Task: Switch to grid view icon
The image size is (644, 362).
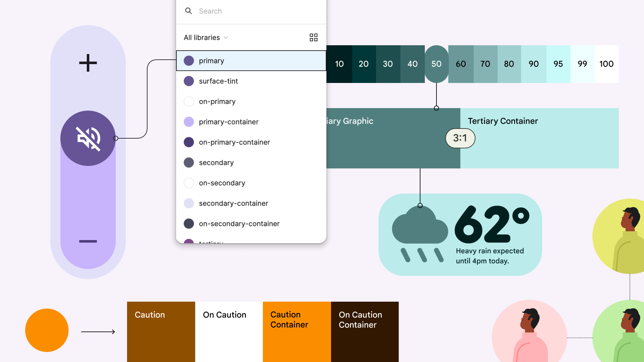Action: [314, 38]
